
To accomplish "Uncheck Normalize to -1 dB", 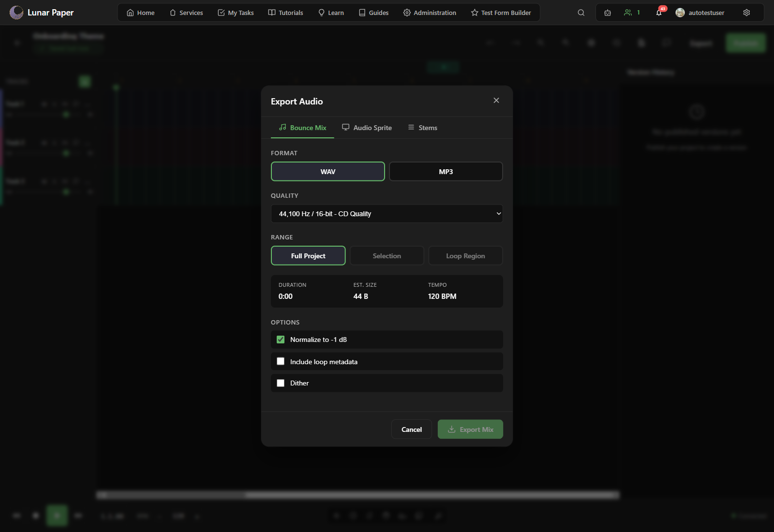I will point(281,340).
